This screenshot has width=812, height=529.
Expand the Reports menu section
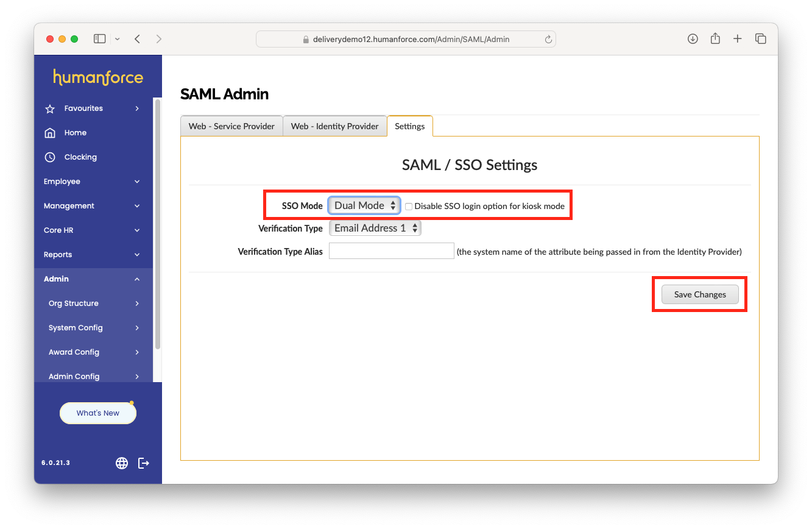tap(93, 255)
